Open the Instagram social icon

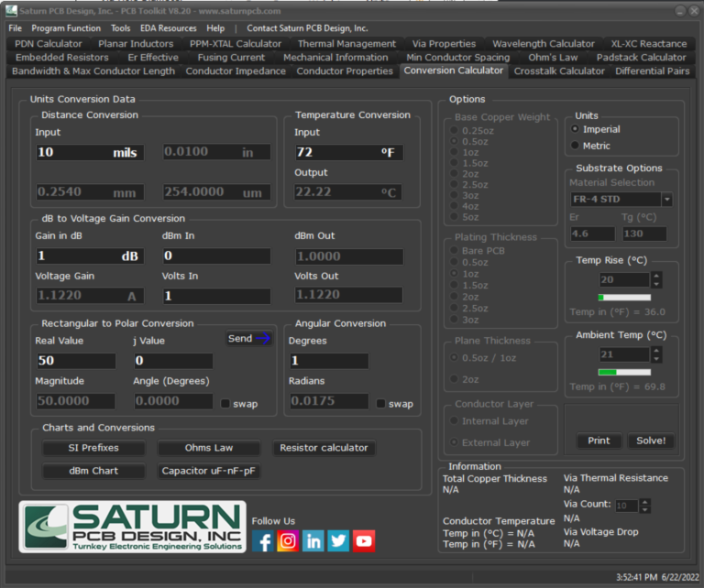(x=288, y=541)
